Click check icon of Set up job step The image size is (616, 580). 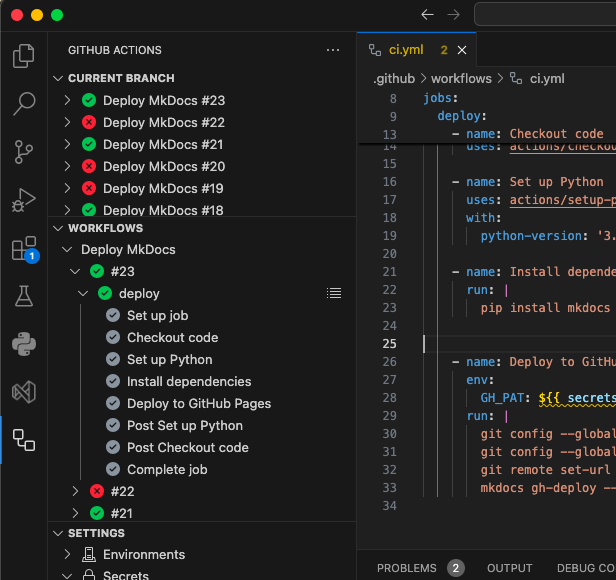pos(113,316)
